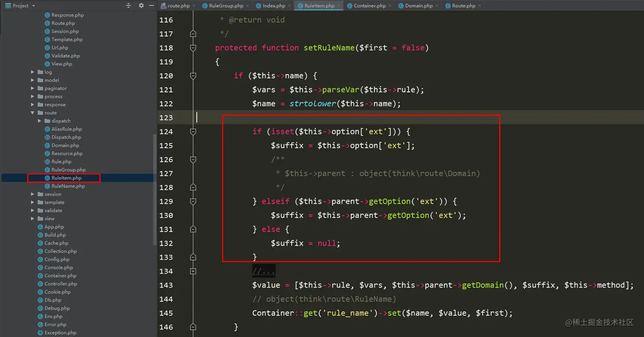Expand the template folder

(x=33, y=202)
